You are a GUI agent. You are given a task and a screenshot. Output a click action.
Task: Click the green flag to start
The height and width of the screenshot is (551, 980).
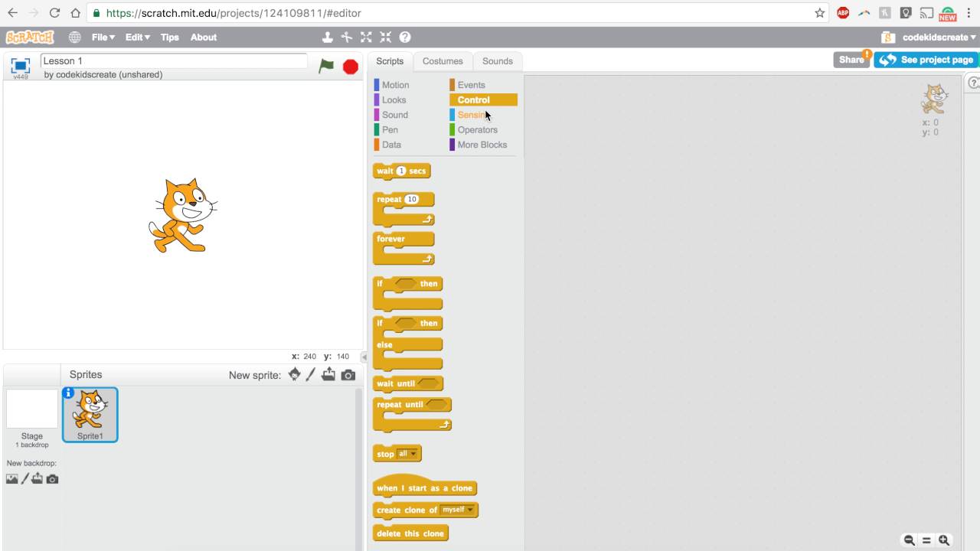(326, 66)
